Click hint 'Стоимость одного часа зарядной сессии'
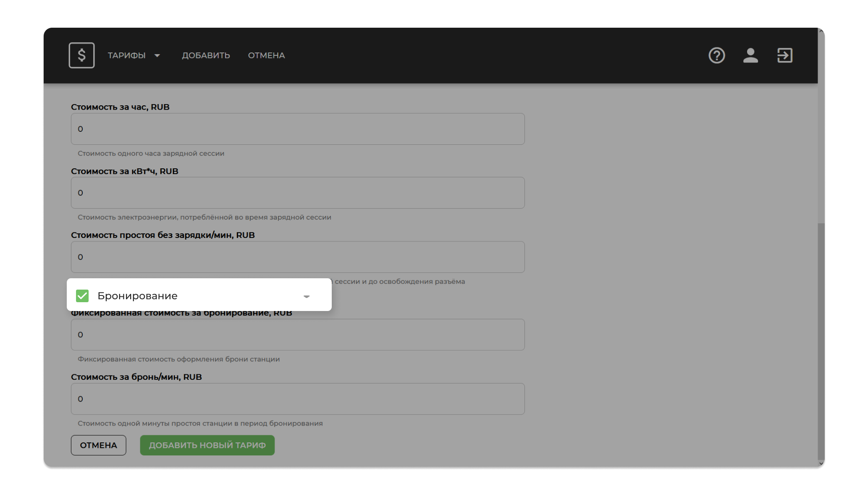This screenshot has width=868, height=494. pos(151,153)
